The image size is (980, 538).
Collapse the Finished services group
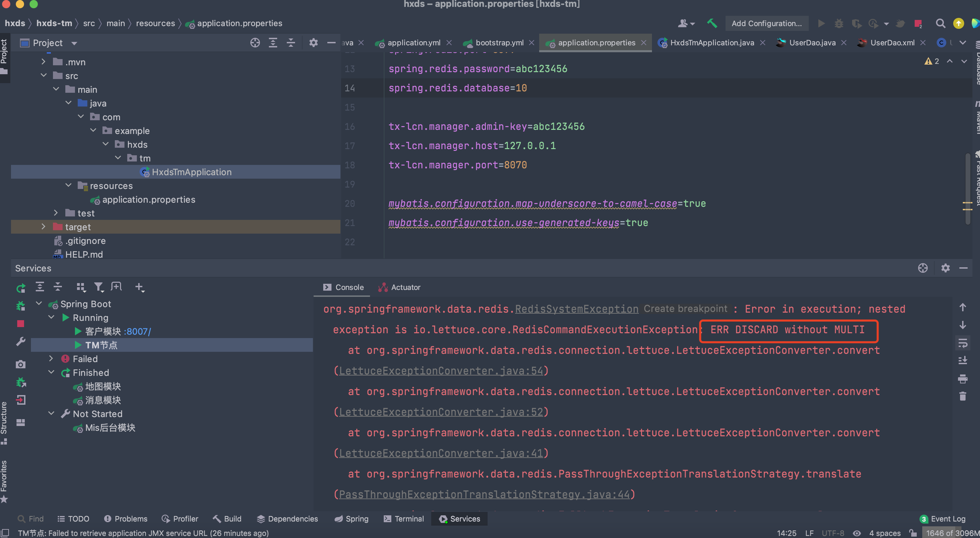(51, 372)
